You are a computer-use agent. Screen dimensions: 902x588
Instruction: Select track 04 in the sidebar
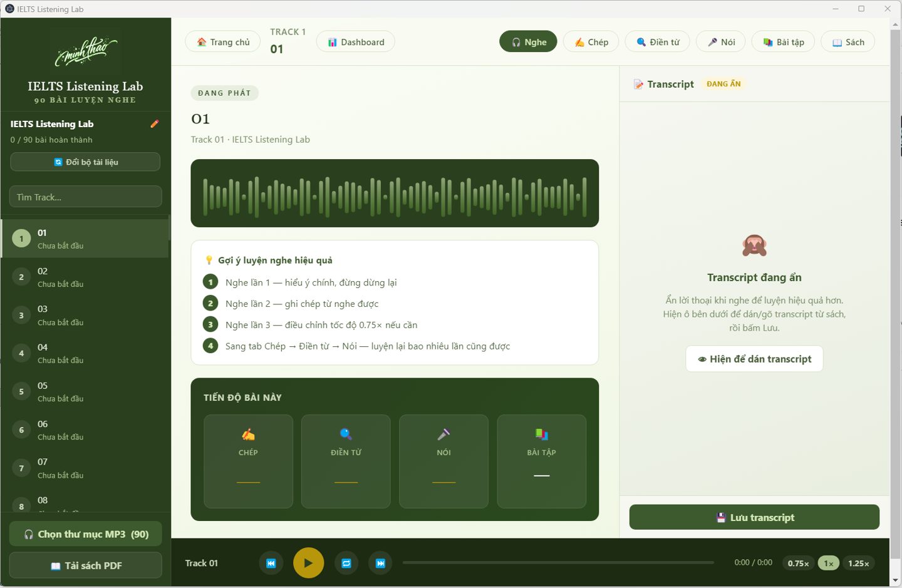(x=85, y=353)
